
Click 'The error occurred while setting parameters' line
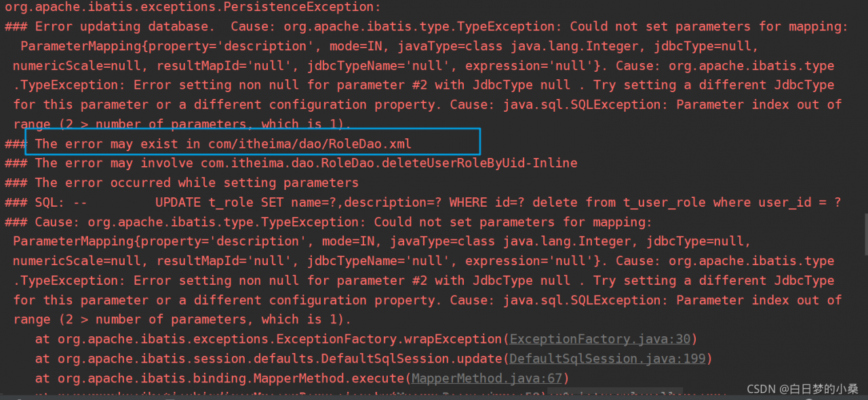[197, 183]
